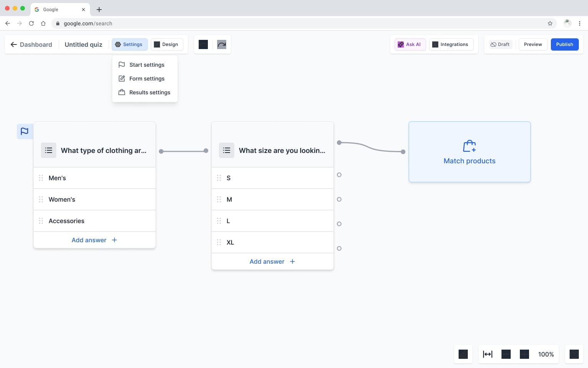Click the start flag icon beside first question
Image resolution: width=588 pixels, height=368 pixels.
(x=24, y=131)
